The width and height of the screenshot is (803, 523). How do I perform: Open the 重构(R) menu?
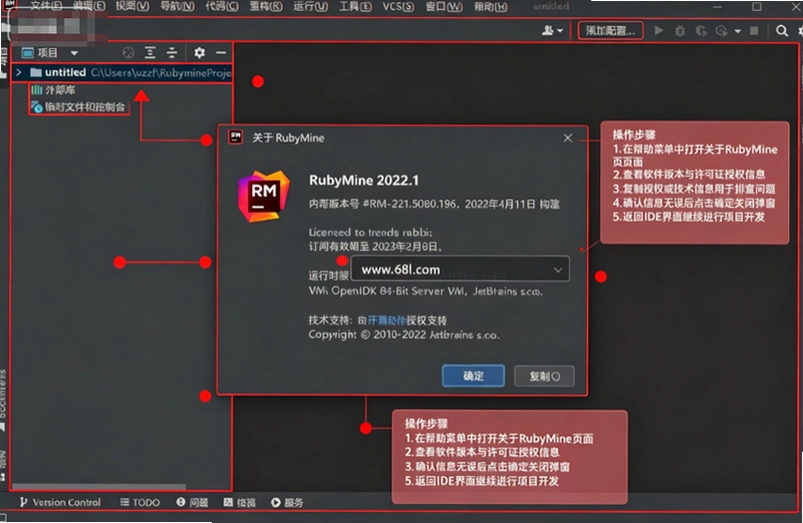tap(266, 6)
